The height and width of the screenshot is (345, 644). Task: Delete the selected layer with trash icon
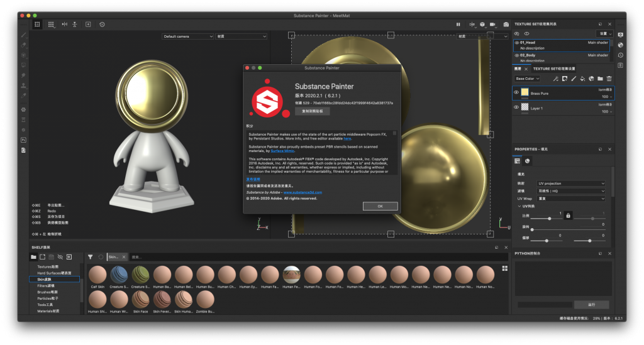tap(609, 79)
